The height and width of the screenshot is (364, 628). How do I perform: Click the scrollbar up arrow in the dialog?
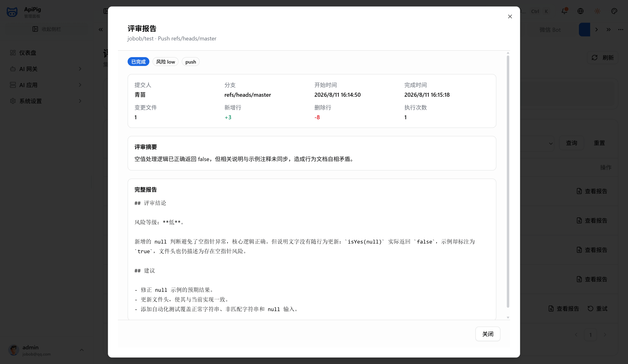(508, 53)
